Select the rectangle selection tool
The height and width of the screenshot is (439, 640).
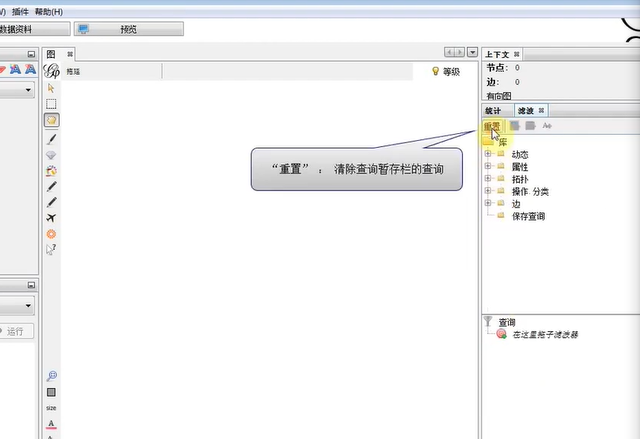click(51, 104)
